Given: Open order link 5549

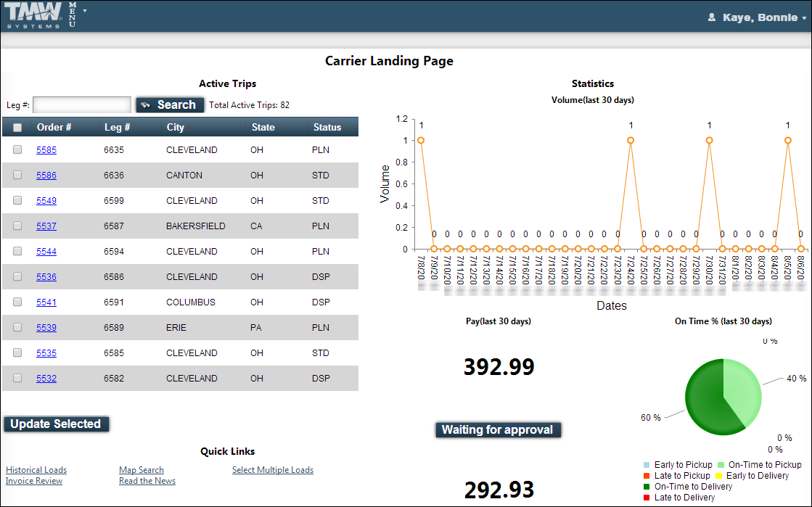Looking at the screenshot, I should click(x=46, y=200).
